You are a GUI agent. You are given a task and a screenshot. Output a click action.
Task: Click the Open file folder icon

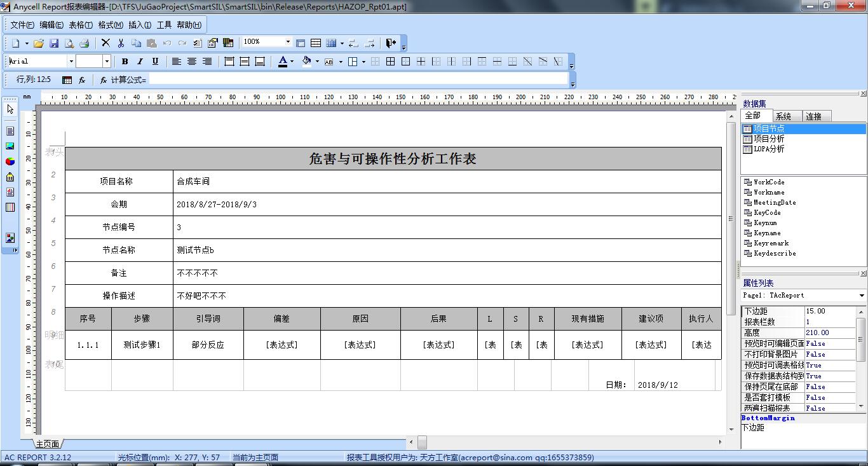[39, 43]
